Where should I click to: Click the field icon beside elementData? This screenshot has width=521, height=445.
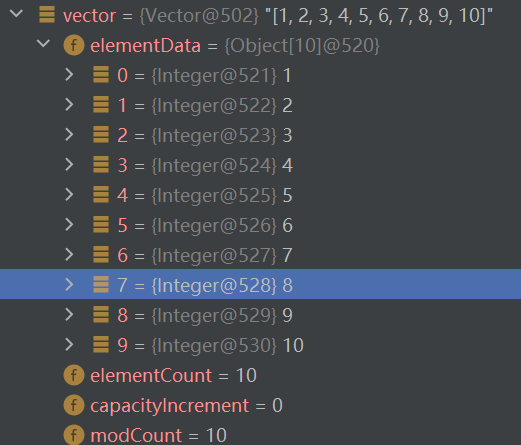point(74,45)
